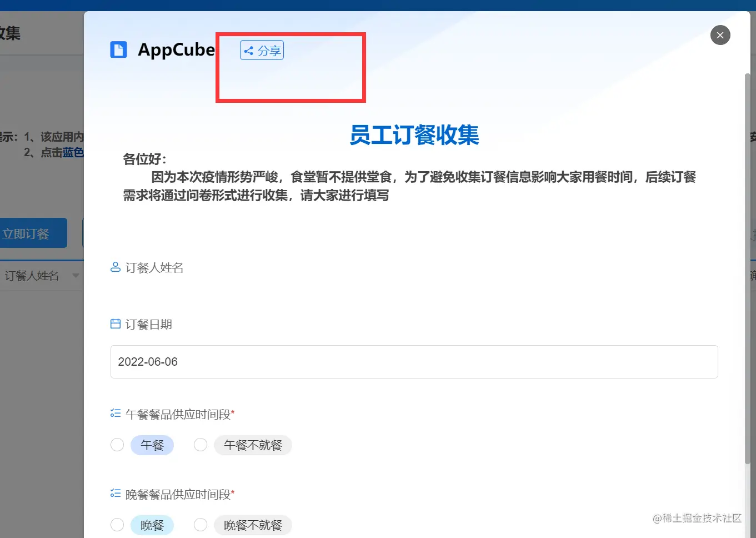Select the 晚餐 radio button
The height and width of the screenshot is (538, 756).
(x=117, y=525)
